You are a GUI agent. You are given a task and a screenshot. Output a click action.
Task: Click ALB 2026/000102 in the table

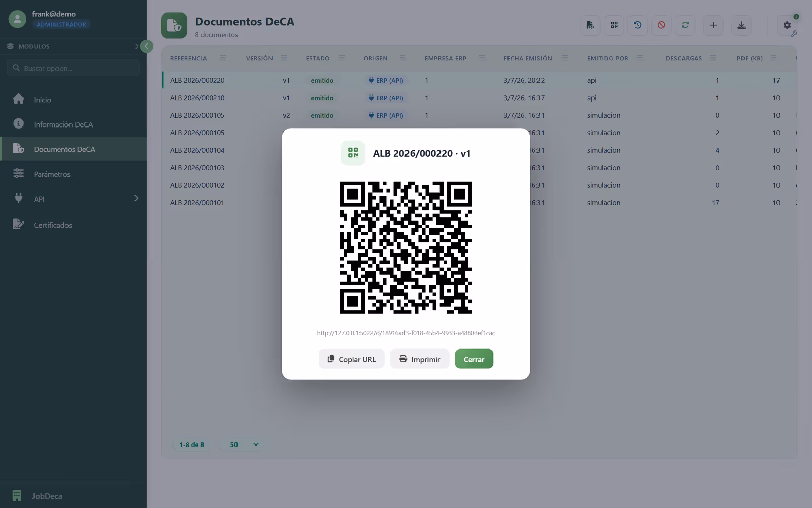tap(197, 185)
